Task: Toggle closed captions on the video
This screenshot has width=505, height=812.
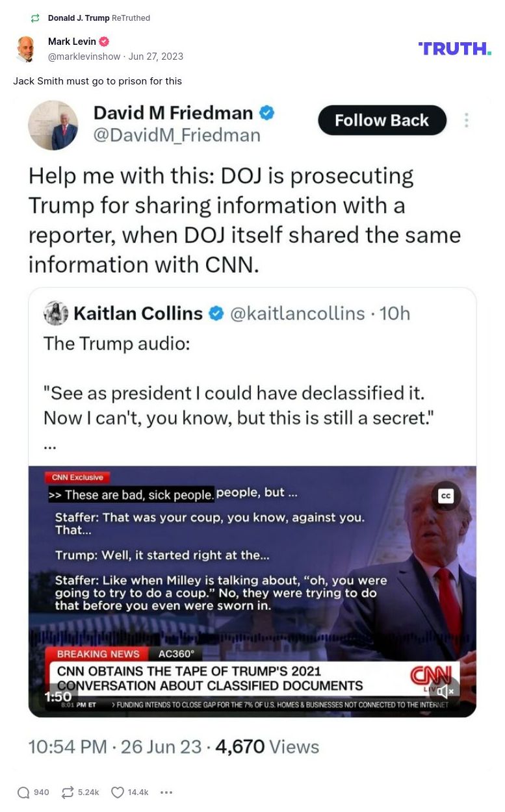Action: tap(446, 495)
